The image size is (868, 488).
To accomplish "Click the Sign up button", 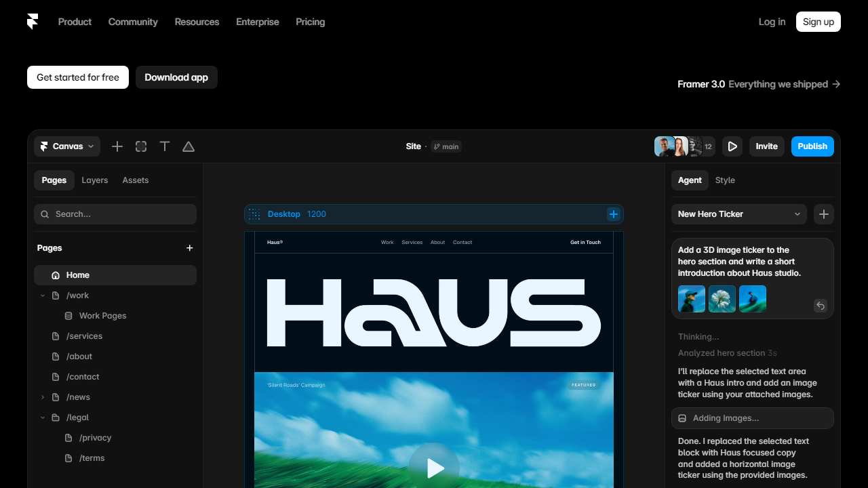I will [x=818, y=22].
